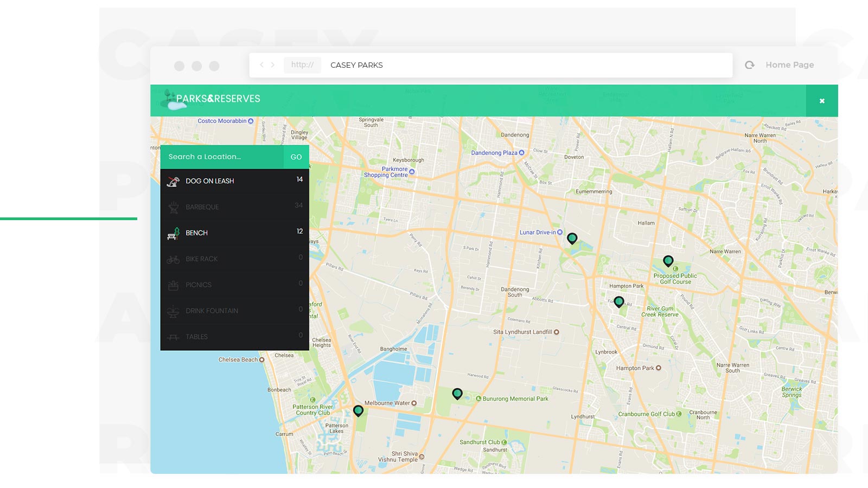Viewport: 868px width, 488px height.
Task: Click the Chelsea Beach map marker
Action: pos(262,359)
